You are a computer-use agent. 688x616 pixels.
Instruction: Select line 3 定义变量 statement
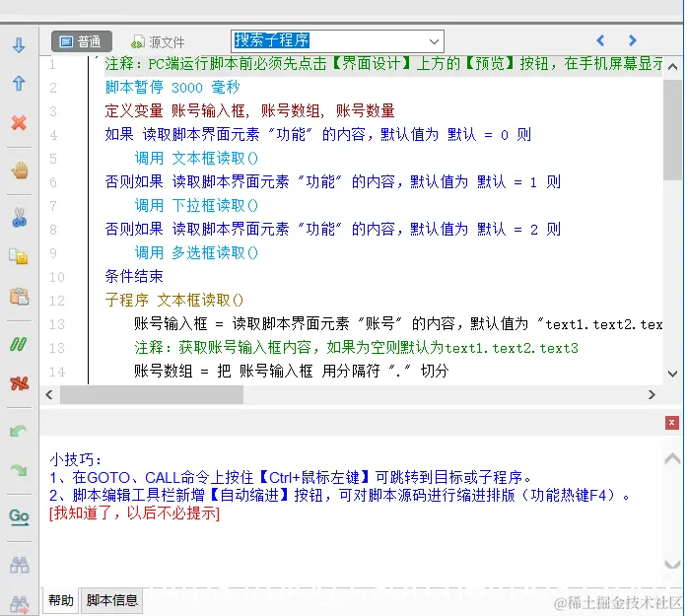coord(249,111)
